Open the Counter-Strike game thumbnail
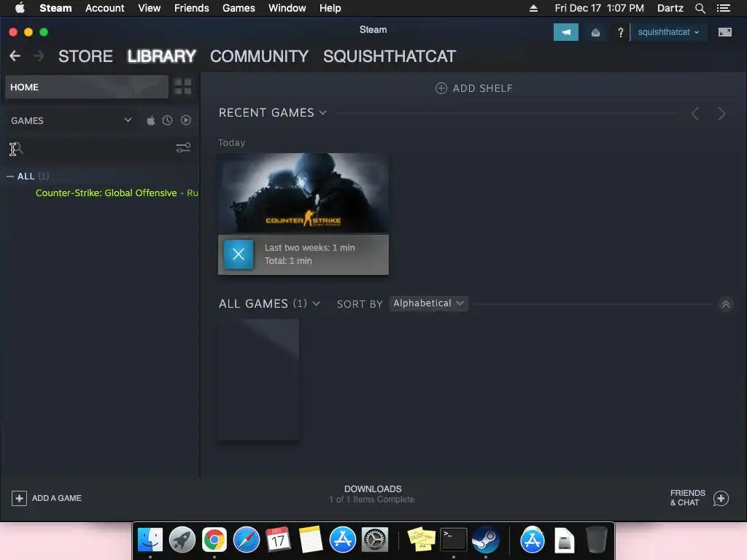Image resolution: width=747 pixels, height=560 pixels. pos(303,192)
